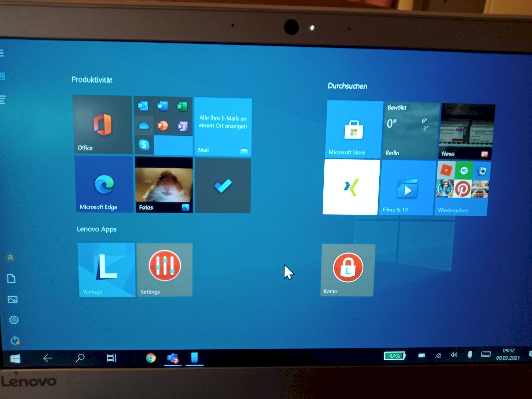This screenshot has height=399, width=532.
Task: Open Word from the Office folder tile
Action: tap(162, 106)
